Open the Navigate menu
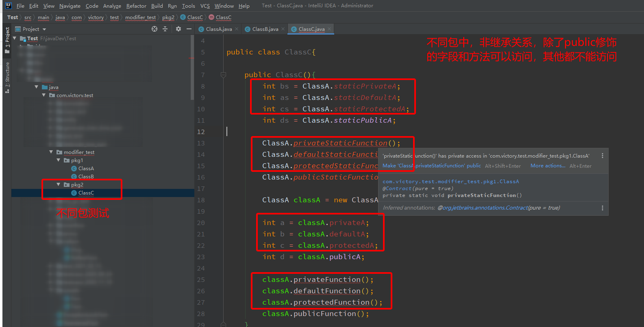Image resolution: width=644 pixels, height=327 pixels. click(x=70, y=6)
